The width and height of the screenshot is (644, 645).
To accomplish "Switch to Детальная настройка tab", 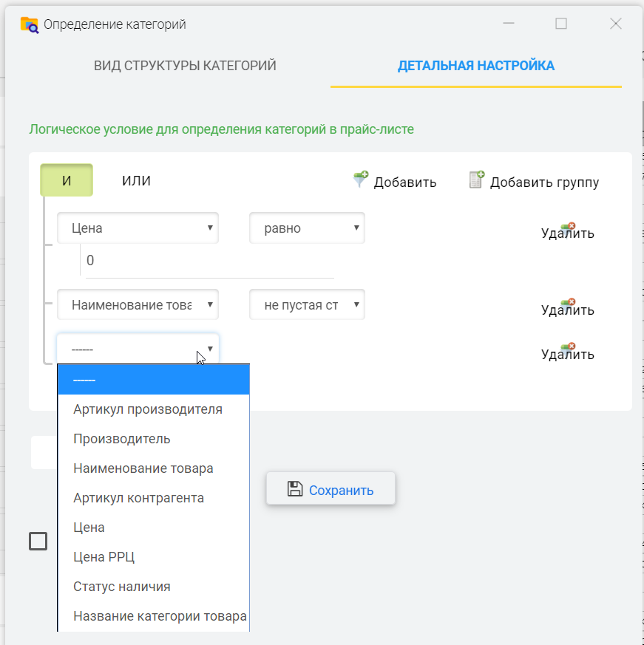I will pos(475,66).
